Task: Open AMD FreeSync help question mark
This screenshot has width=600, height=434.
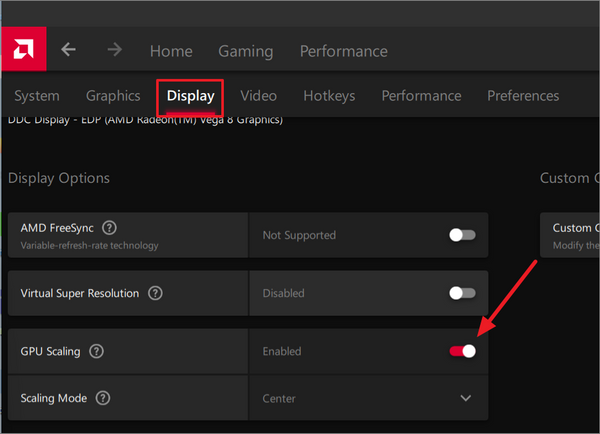Action: pyautogui.click(x=109, y=228)
